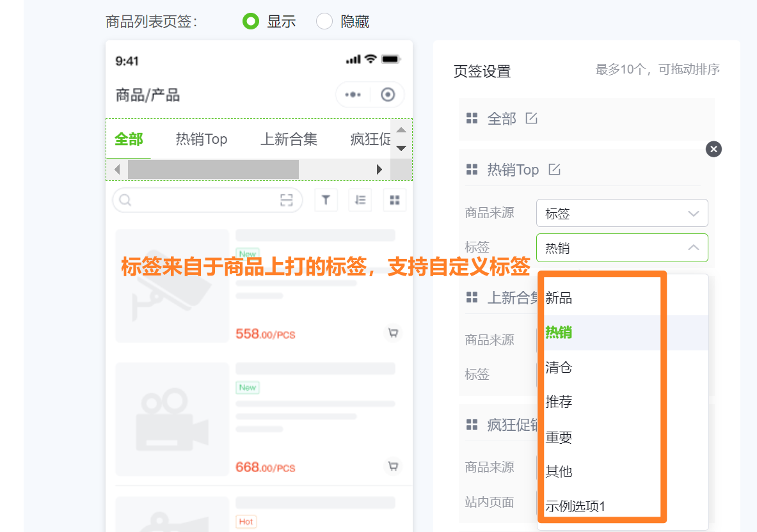
Task: Click the New badge above 668.00
Action: pyautogui.click(x=248, y=387)
